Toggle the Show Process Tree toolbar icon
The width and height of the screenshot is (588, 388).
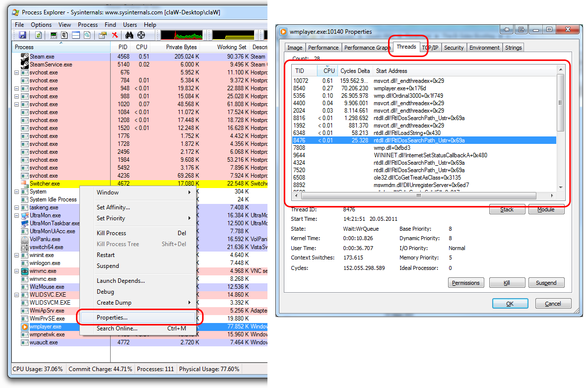(x=65, y=35)
